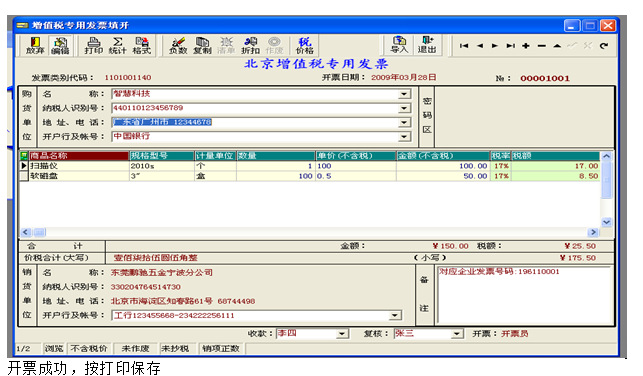643x376 pixels.
Task: Open the buyer 地址、电话 dropdown arrow
Action: [404, 122]
